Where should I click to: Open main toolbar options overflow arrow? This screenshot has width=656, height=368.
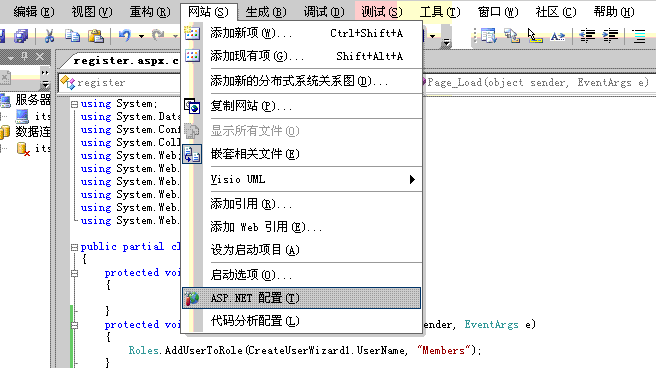coord(446,42)
